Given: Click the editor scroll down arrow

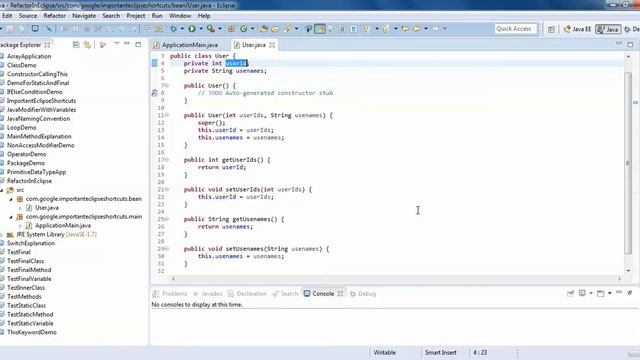Looking at the screenshot, I should tap(628, 270).
